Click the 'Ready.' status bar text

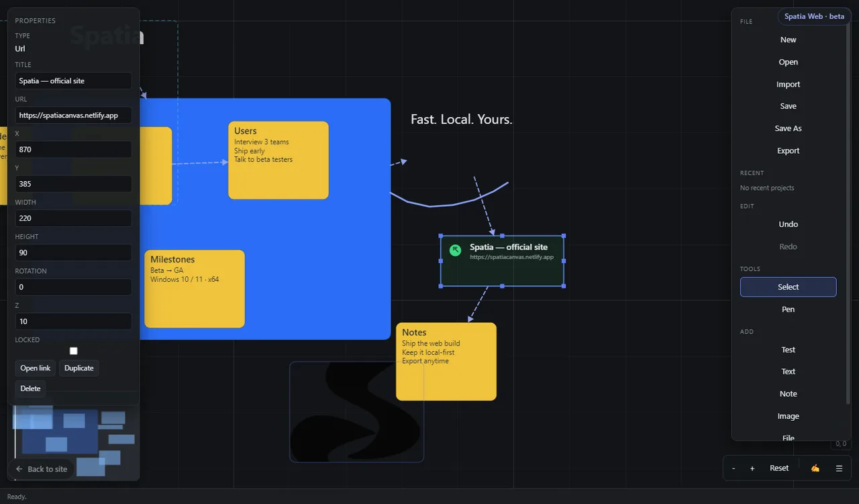17,497
